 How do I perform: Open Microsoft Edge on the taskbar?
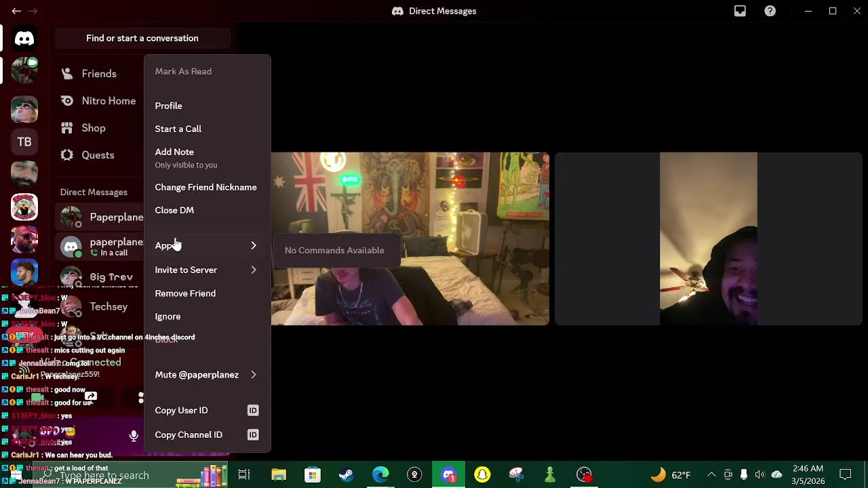pyautogui.click(x=380, y=474)
